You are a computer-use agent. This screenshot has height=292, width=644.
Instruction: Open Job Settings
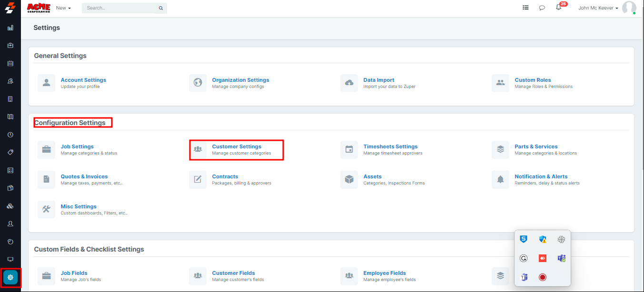pyautogui.click(x=77, y=147)
